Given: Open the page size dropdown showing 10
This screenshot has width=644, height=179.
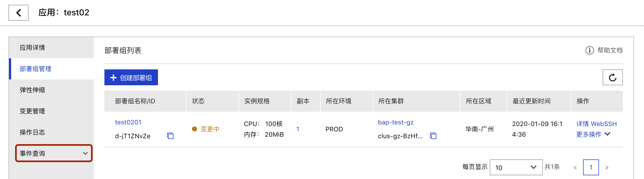Looking at the screenshot, I should pos(516,167).
